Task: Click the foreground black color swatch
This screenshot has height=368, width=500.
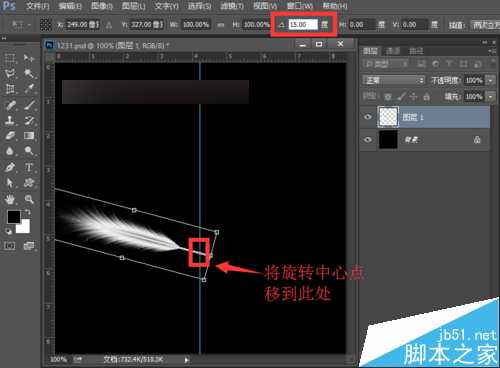Action: pyautogui.click(x=13, y=216)
